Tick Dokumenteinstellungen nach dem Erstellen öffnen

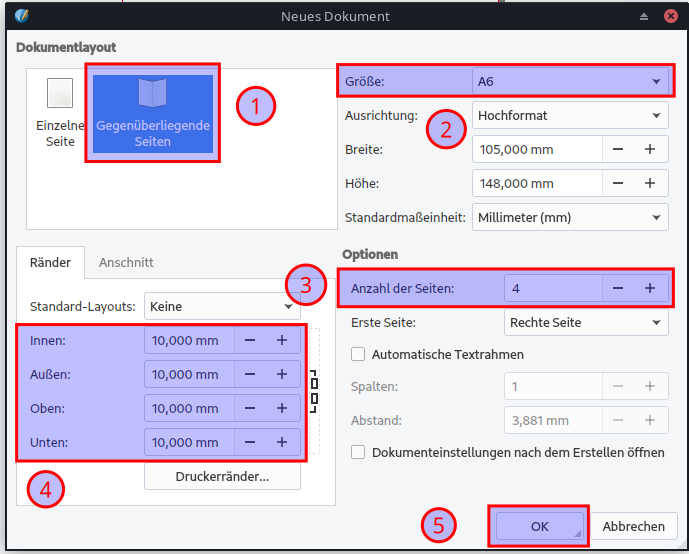tap(358, 452)
